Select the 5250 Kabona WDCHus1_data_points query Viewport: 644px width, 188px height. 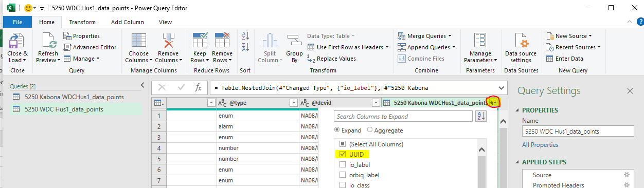click(x=74, y=97)
